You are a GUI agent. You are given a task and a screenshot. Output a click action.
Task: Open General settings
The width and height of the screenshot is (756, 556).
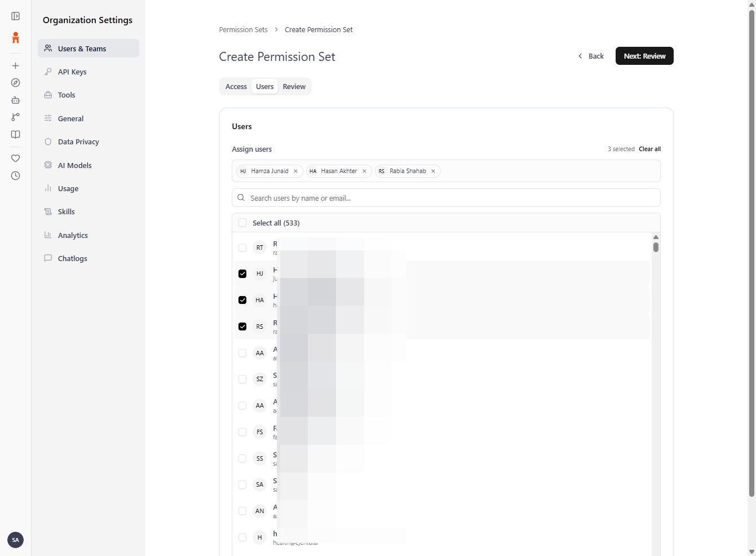tap(89, 118)
